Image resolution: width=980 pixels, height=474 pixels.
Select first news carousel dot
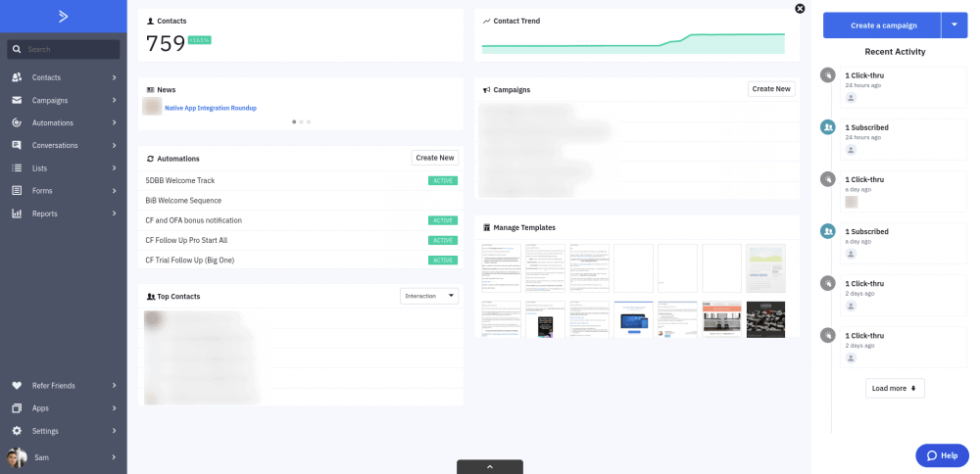pyautogui.click(x=294, y=121)
